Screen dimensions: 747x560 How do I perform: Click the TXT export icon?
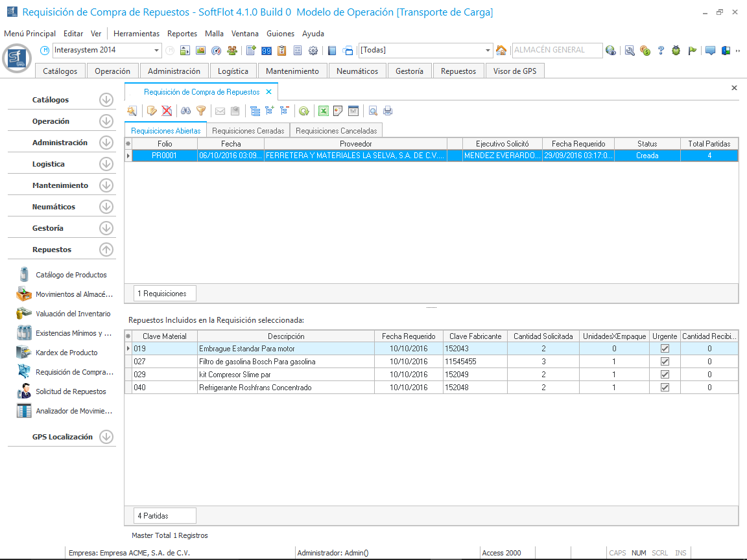click(x=353, y=111)
